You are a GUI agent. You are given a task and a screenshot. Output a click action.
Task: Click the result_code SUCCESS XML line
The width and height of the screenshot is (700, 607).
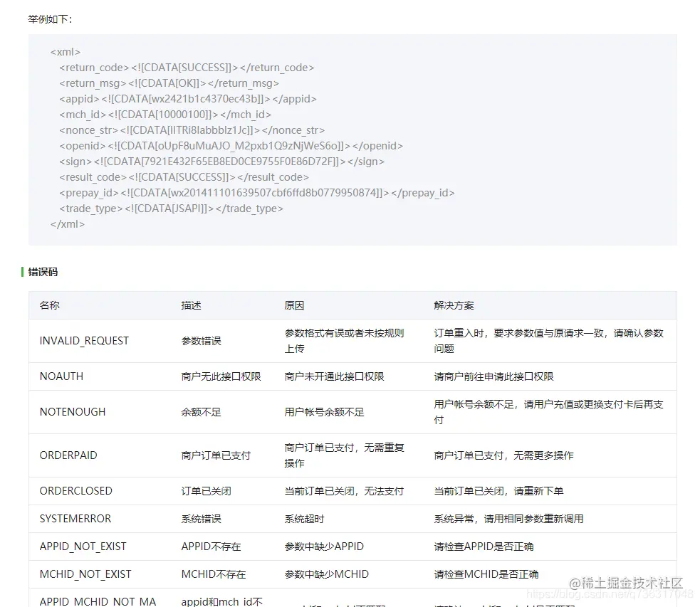pyautogui.click(x=184, y=177)
